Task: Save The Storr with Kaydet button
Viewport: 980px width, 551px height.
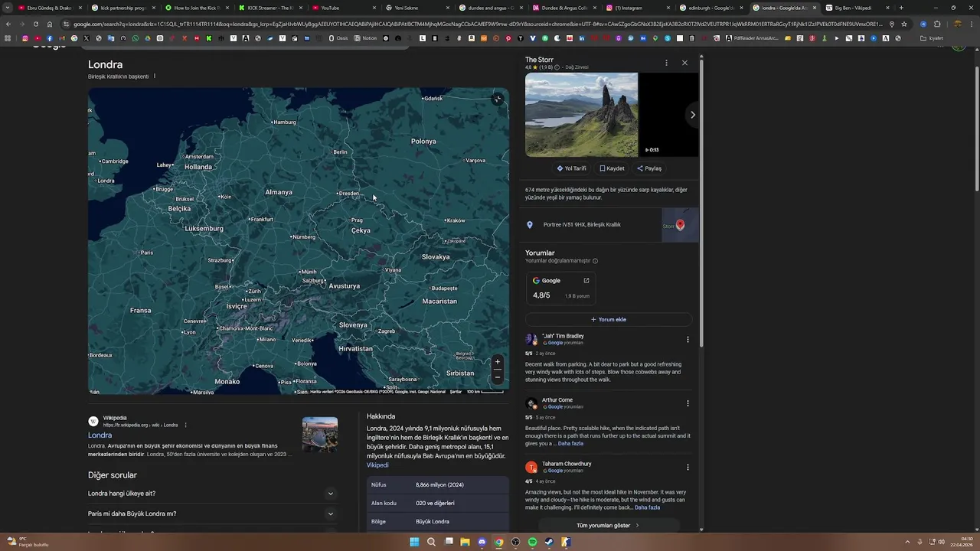Action: pyautogui.click(x=612, y=168)
